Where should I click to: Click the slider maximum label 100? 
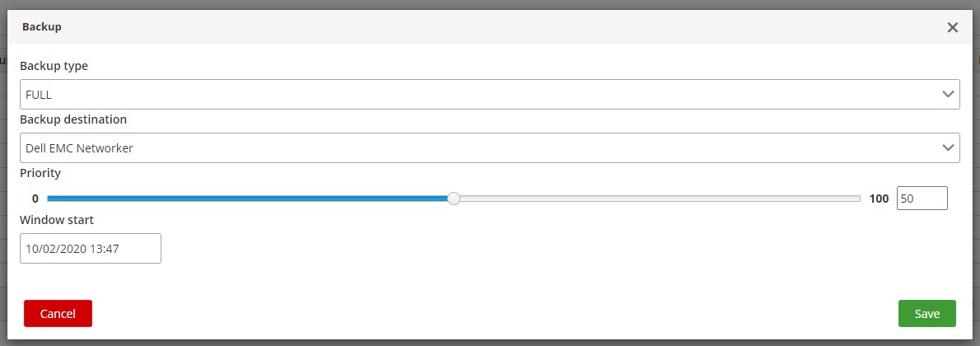tap(879, 199)
